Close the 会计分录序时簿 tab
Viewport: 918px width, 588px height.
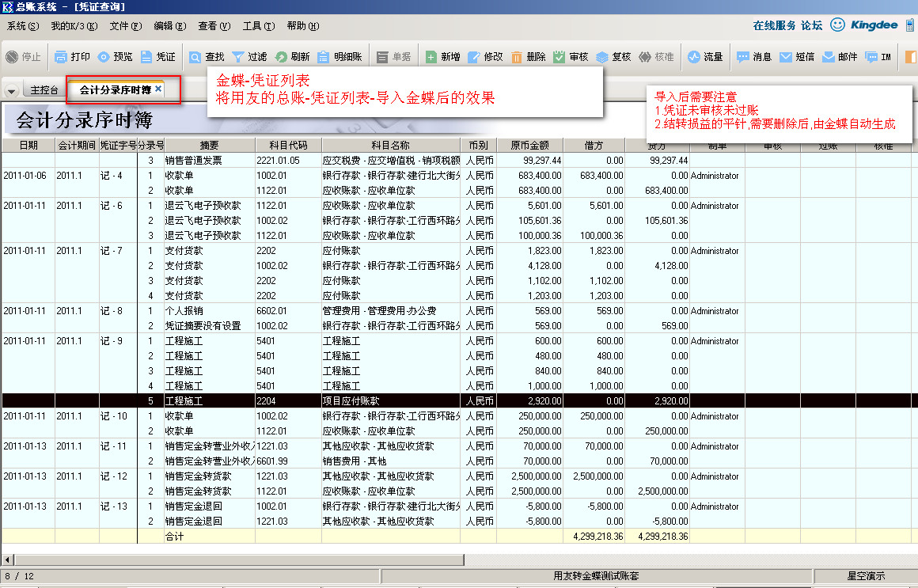tap(158, 89)
